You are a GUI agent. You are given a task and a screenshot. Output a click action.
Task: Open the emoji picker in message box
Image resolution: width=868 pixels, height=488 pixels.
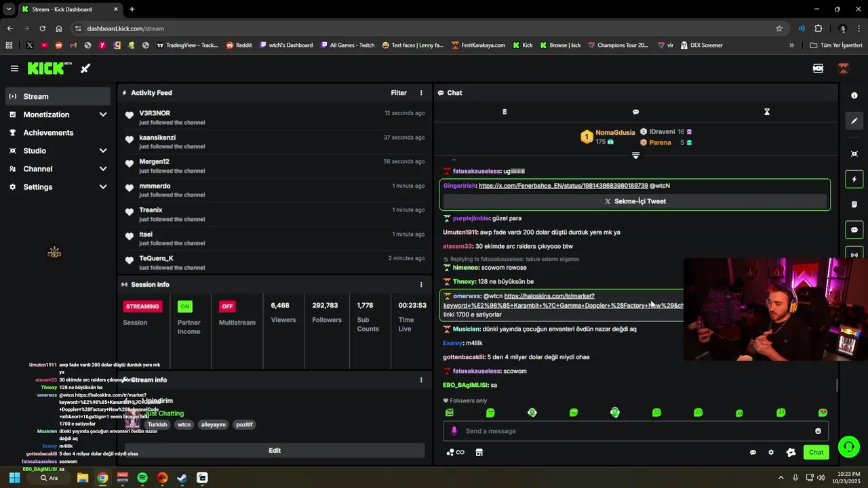[x=818, y=431]
